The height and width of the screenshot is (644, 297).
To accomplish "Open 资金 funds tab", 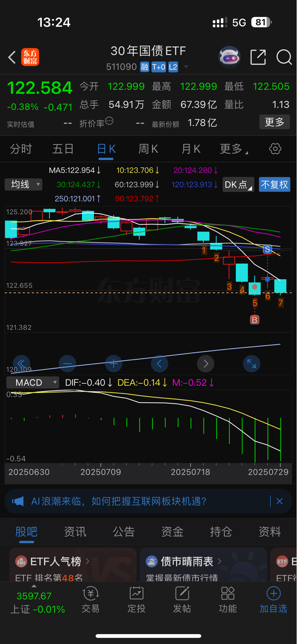I will coord(172,531).
